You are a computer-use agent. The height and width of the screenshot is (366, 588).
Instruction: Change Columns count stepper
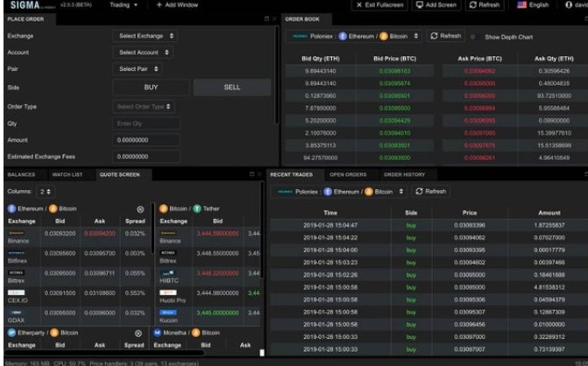point(46,192)
